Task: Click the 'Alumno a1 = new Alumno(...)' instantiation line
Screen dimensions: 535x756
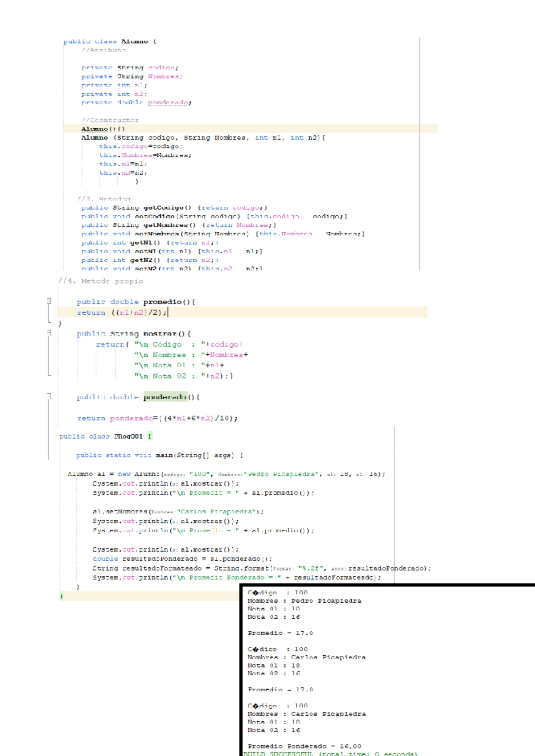Action: pyautogui.click(x=226, y=474)
